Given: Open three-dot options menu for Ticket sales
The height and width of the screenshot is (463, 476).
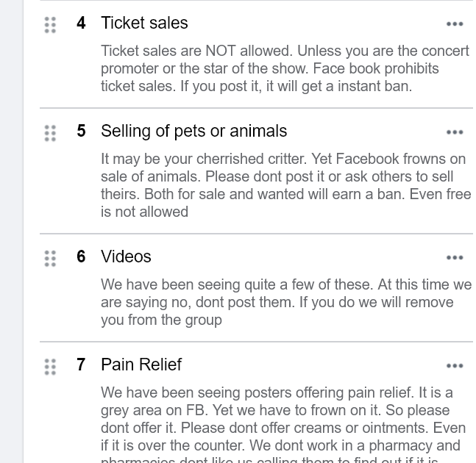Looking at the screenshot, I should [x=455, y=24].
